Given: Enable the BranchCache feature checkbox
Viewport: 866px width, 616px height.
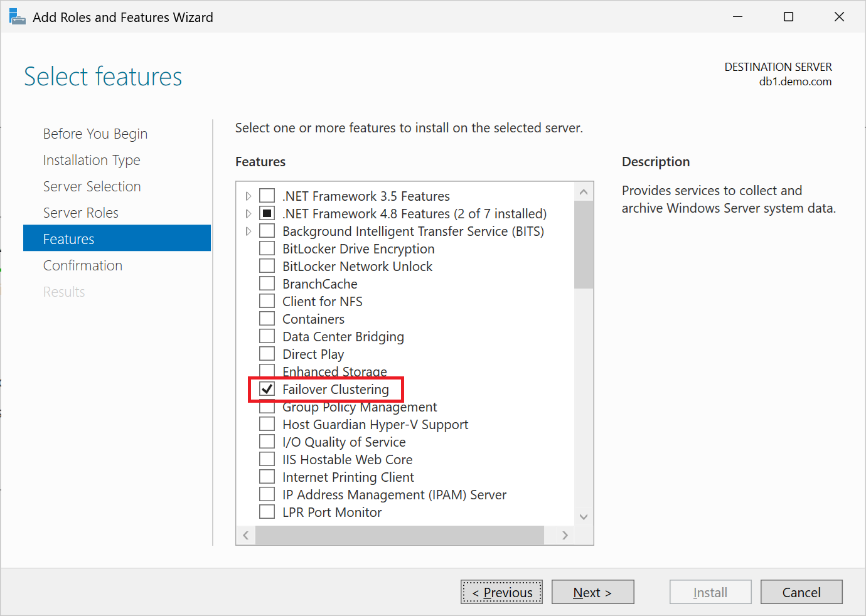Looking at the screenshot, I should click(267, 284).
